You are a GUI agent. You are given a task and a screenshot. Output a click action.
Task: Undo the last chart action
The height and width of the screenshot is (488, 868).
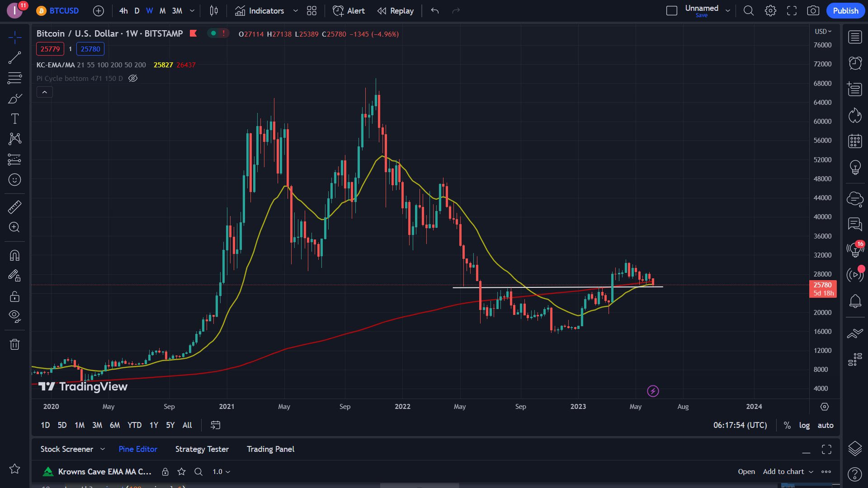click(x=435, y=11)
